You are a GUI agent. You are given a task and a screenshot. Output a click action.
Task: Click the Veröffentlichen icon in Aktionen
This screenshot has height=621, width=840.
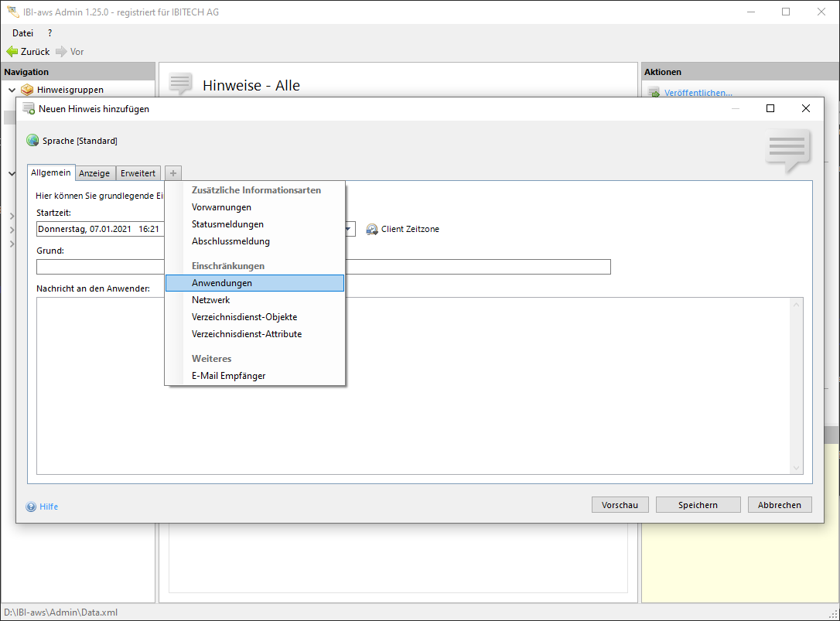pyautogui.click(x=654, y=93)
